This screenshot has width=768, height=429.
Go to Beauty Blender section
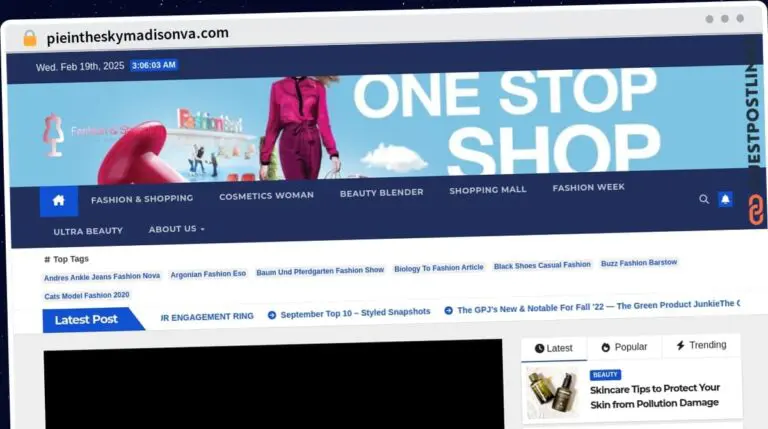tap(382, 193)
